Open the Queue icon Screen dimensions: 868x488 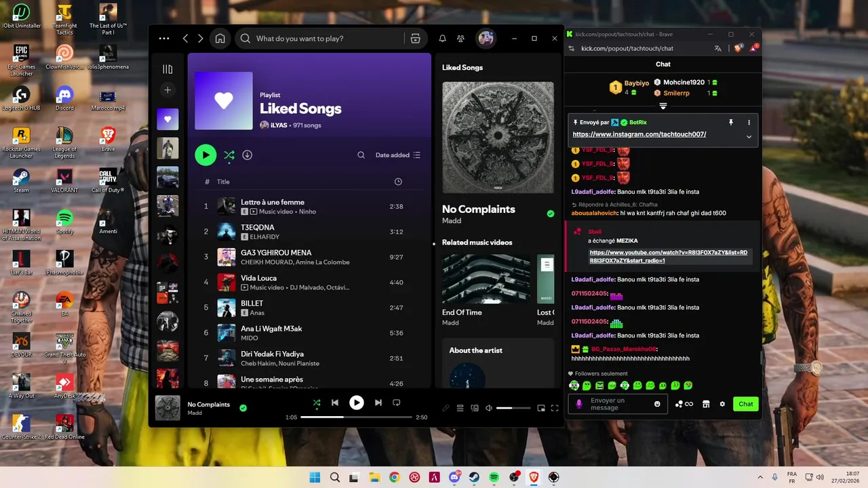460,408
